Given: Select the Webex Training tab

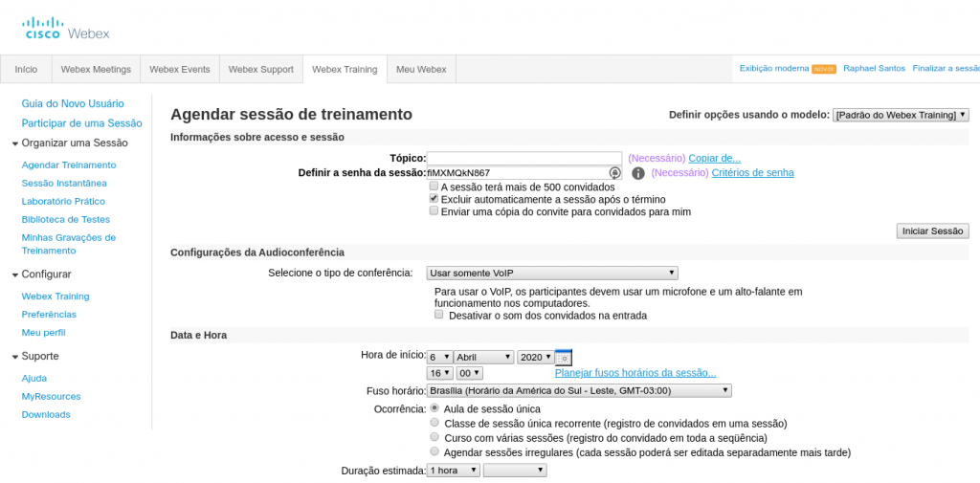Looking at the screenshot, I should click(x=345, y=70).
